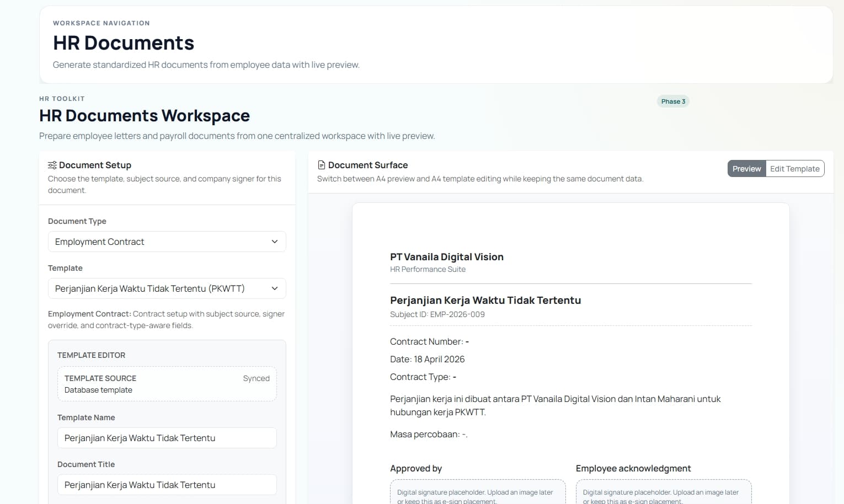The width and height of the screenshot is (844, 504).
Task: Click the Masa percobaan line
Action: coord(429,435)
